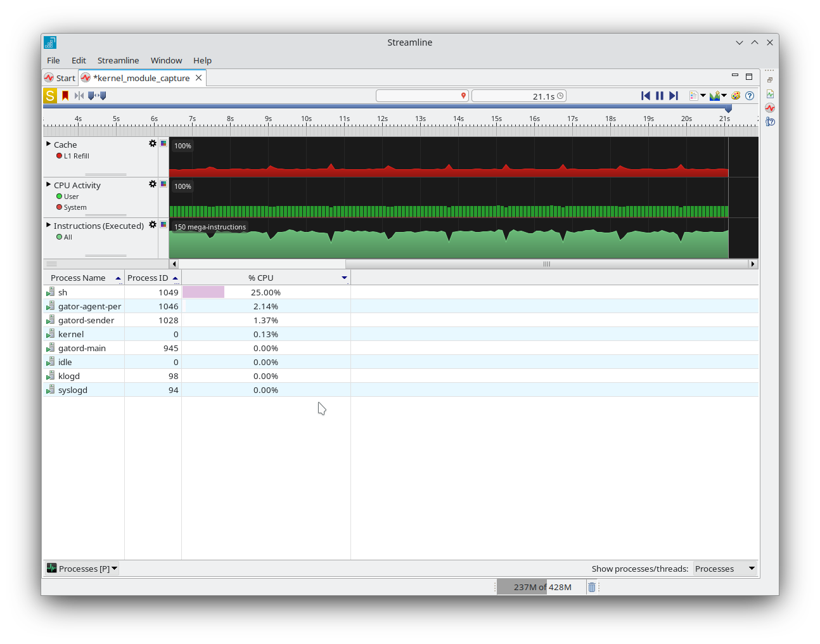Click the heartbeat icon in the right sidebar
Image resolution: width=820 pixels, height=644 pixels.
pyautogui.click(x=770, y=108)
